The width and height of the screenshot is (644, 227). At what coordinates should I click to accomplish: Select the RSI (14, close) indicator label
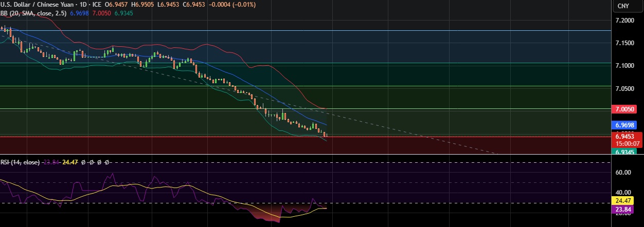click(20, 162)
